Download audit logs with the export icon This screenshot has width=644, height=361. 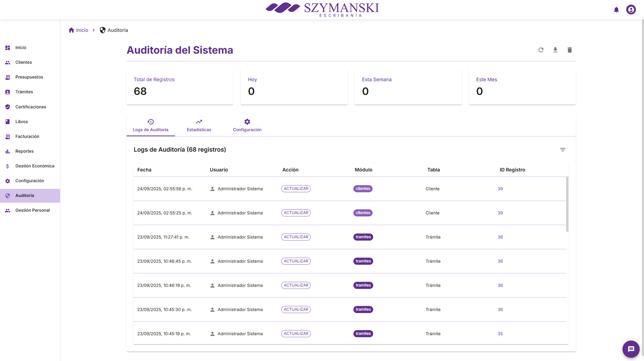tap(555, 50)
